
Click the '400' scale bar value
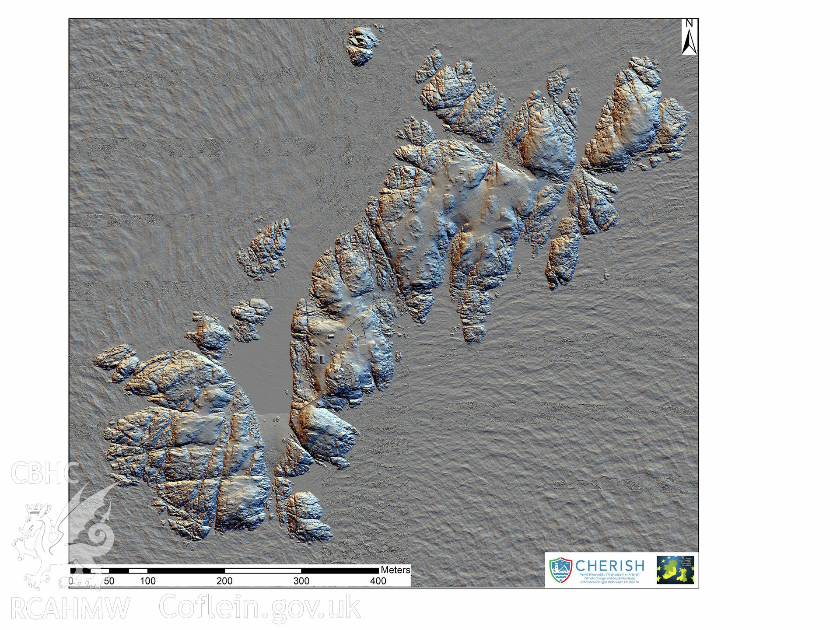tap(378, 581)
